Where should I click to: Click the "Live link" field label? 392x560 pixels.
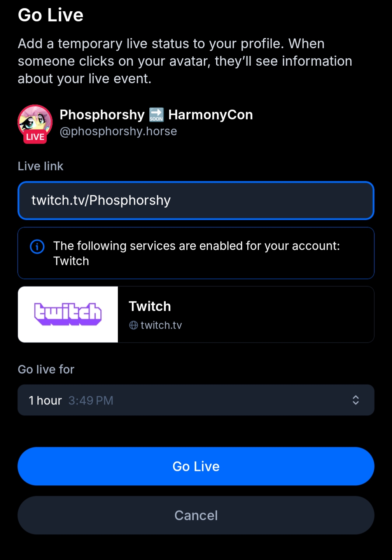pos(40,166)
